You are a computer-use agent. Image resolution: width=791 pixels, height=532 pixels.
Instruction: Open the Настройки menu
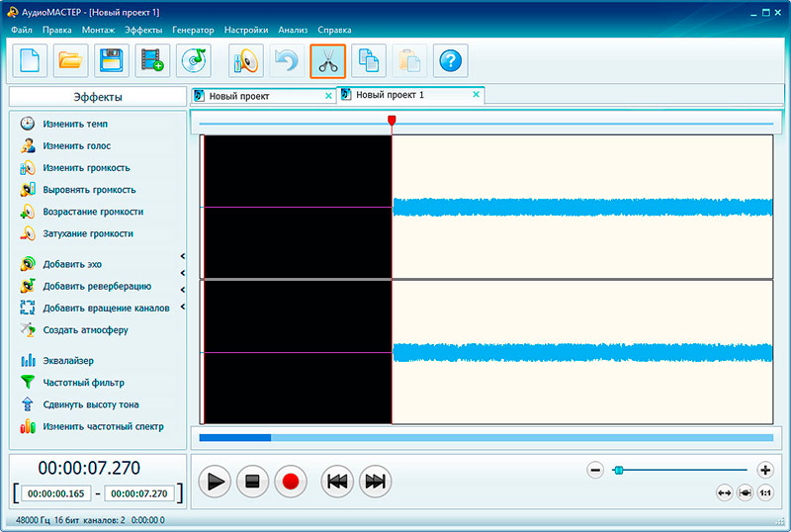[246, 30]
